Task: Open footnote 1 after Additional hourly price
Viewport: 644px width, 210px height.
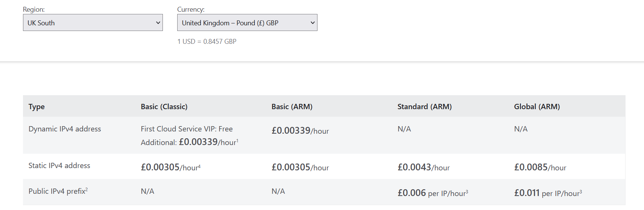Action: tap(238, 141)
